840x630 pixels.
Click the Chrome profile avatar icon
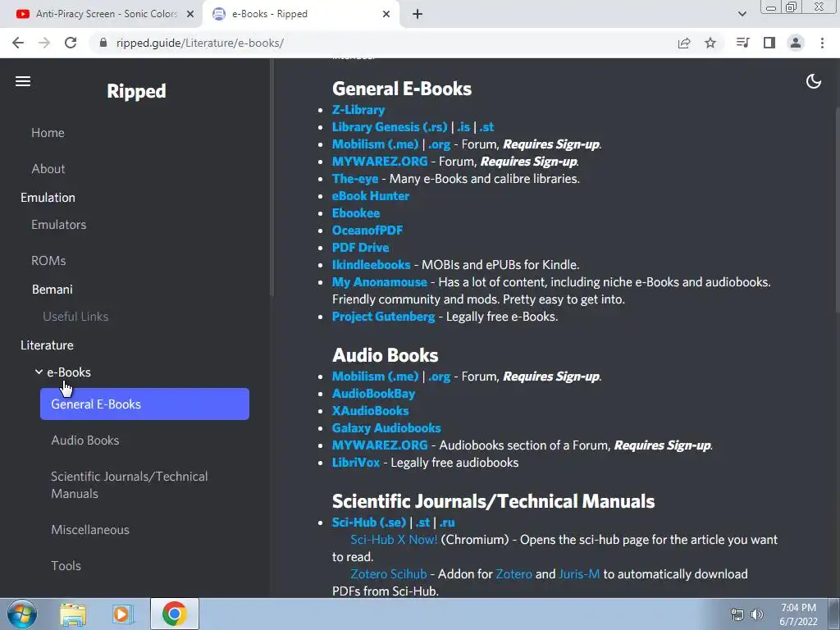click(796, 43)
